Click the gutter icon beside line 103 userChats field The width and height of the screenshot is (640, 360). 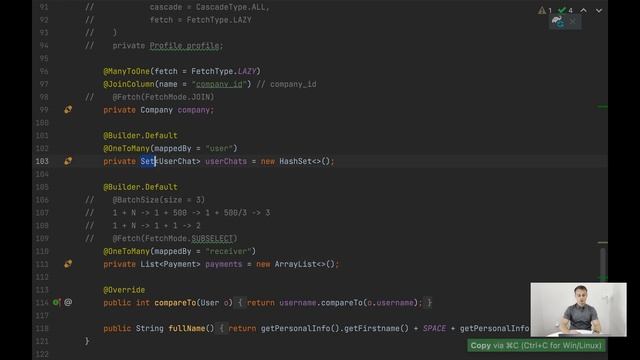68,161
